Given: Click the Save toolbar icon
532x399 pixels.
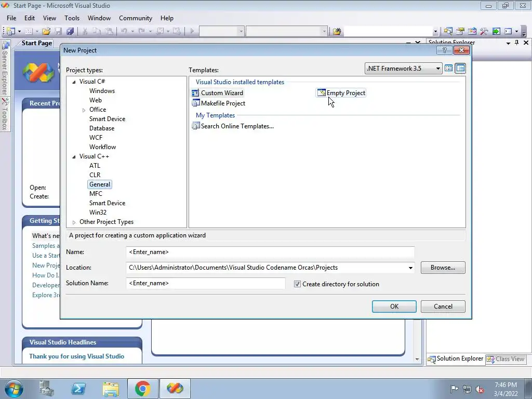Looking at the screenshot, I should (58, 31).
